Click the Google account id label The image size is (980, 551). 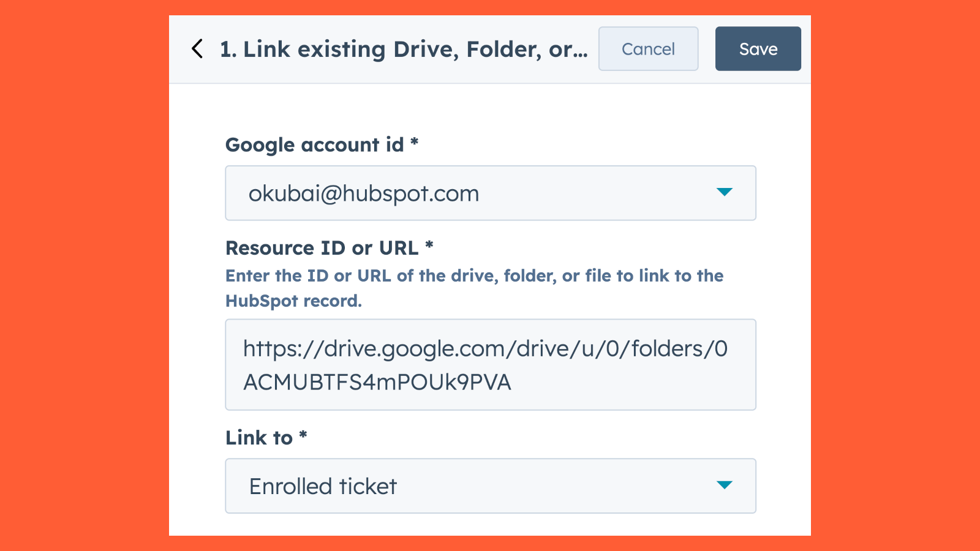click(314, 145)
